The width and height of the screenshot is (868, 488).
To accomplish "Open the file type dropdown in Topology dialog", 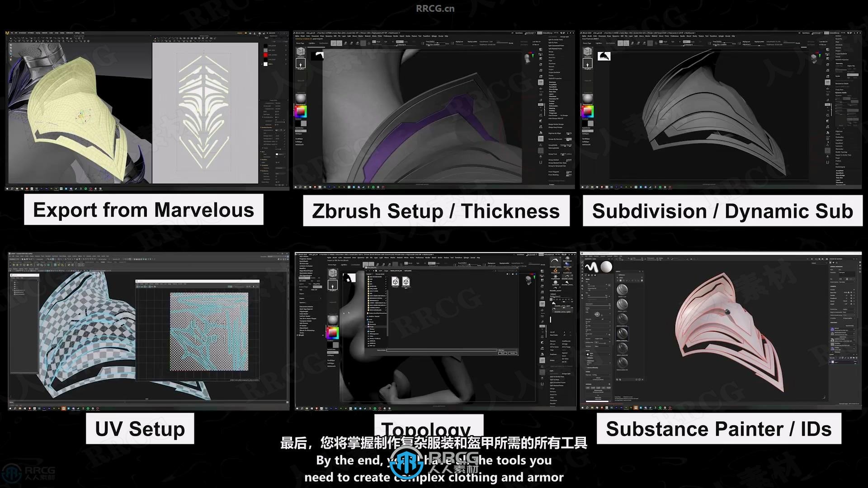I will tap(508, 350).
